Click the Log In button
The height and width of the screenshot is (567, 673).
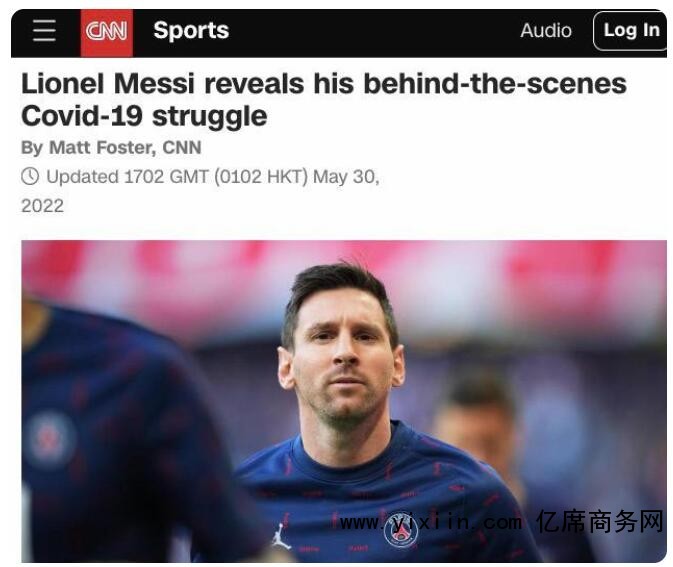[631, 30]
